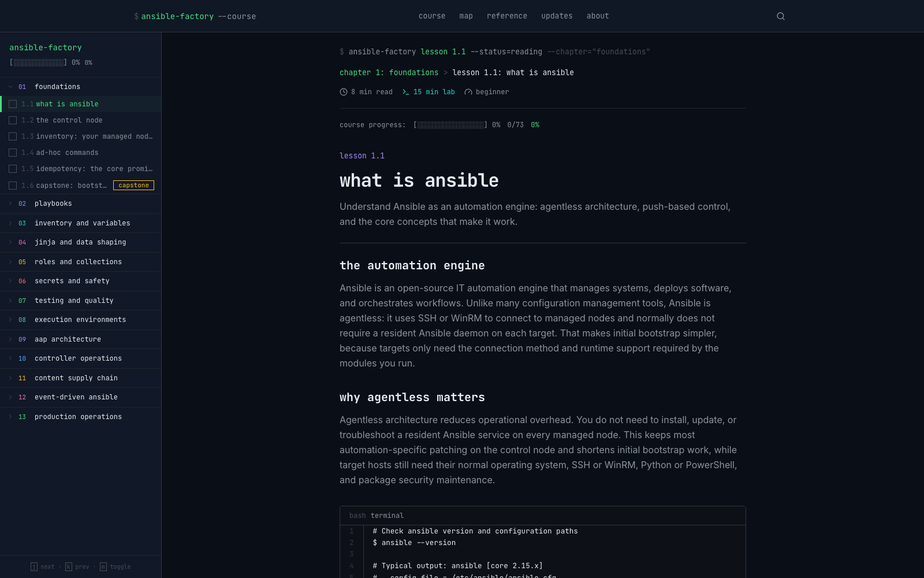Open the search icon in header
Image resolution: width=924 pixels, height=578 pixels.
click(x=781, y=16)
